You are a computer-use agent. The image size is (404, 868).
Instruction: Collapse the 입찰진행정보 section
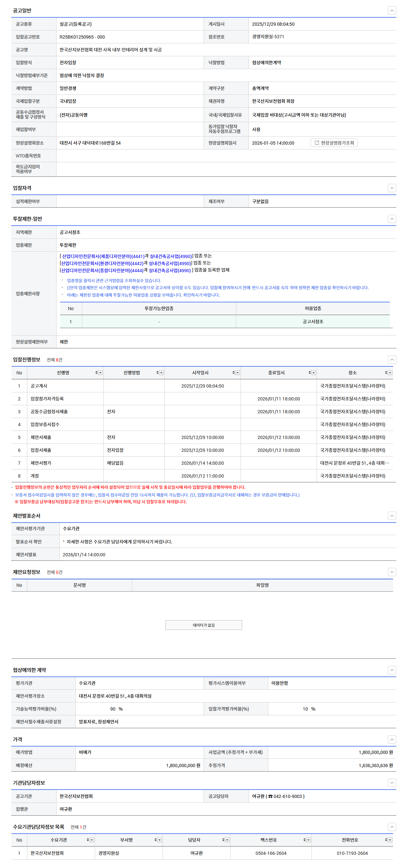(x=391, y=360)
